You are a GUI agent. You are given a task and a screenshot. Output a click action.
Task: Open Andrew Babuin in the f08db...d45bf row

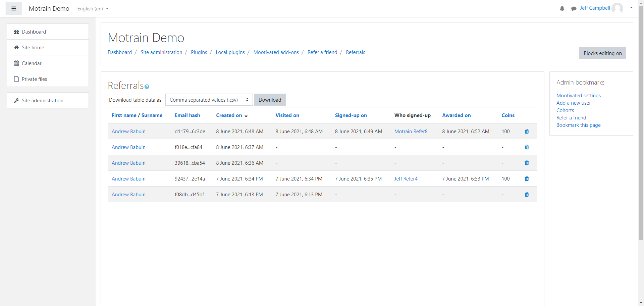coord(128,195)
